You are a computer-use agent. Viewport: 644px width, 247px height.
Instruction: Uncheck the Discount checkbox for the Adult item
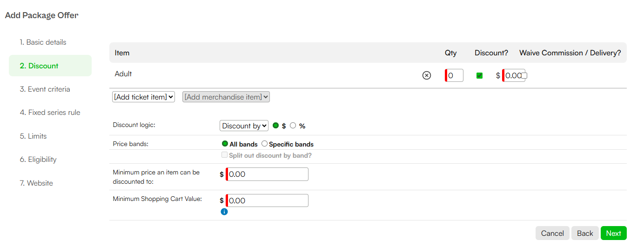479,75
